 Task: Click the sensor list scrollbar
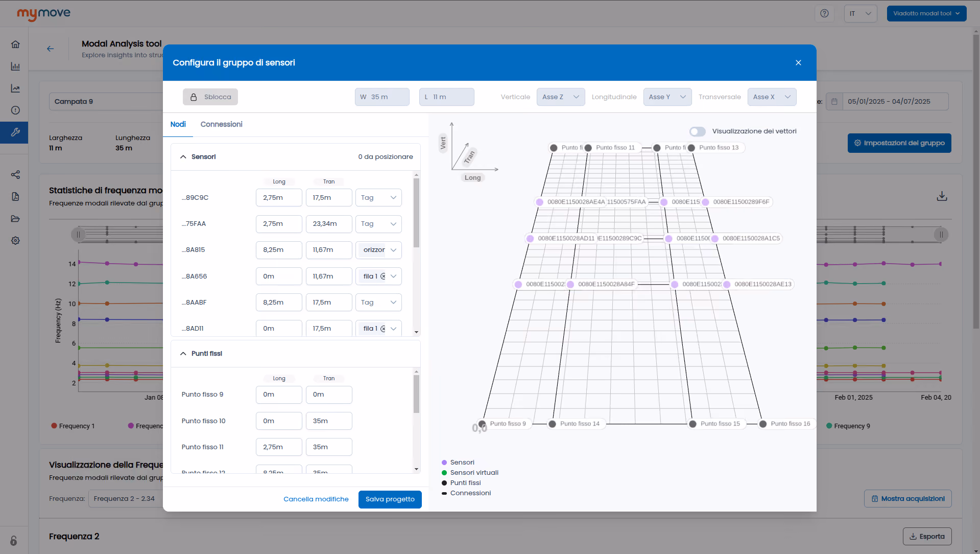coord(416,213)
